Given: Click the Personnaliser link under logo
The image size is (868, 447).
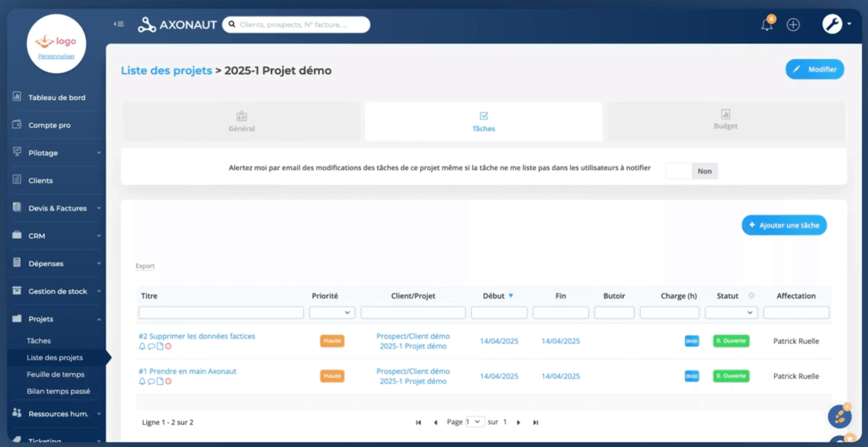Looking at the screenshot, I should [56, 57].
